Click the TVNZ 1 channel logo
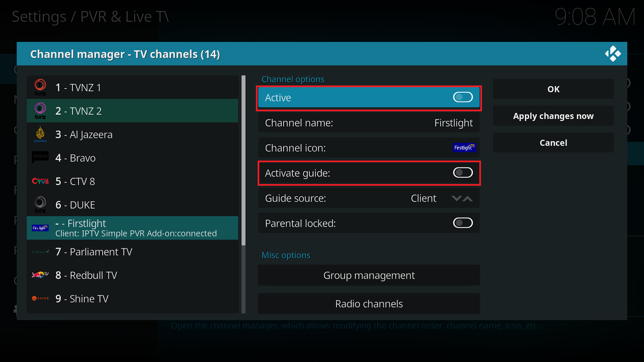Screen dimensions: 644x362 tap(40, 87)
